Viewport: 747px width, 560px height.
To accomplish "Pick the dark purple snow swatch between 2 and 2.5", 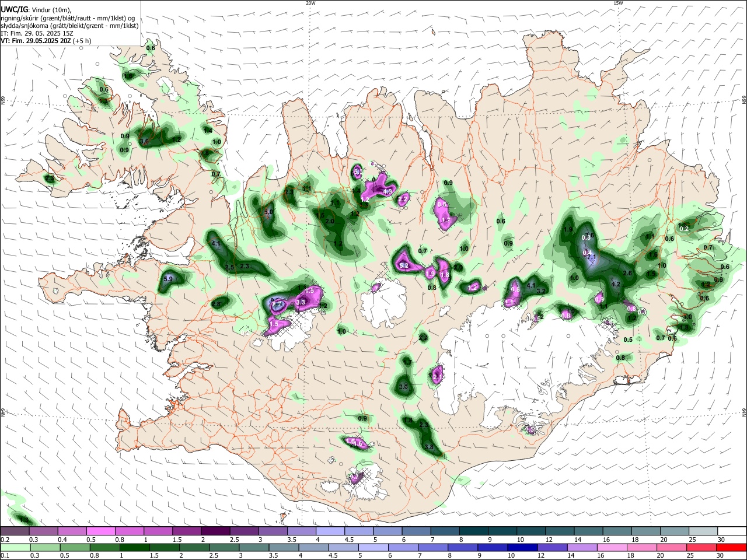I will [215, 531].
